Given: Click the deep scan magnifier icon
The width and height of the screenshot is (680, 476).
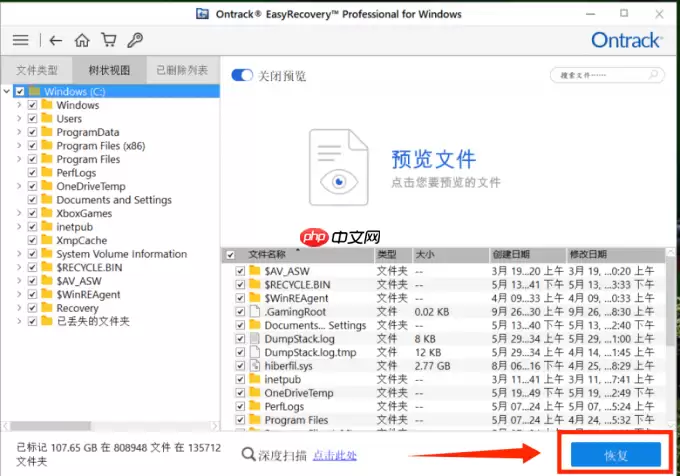Looking at the screenshot, I should 248,455.
